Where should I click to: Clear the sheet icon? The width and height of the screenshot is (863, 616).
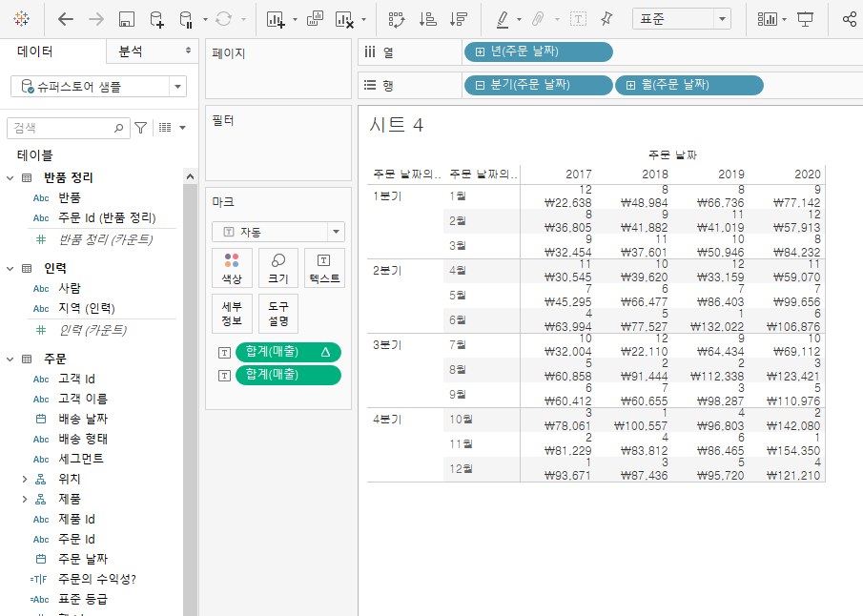click(344, 20)
